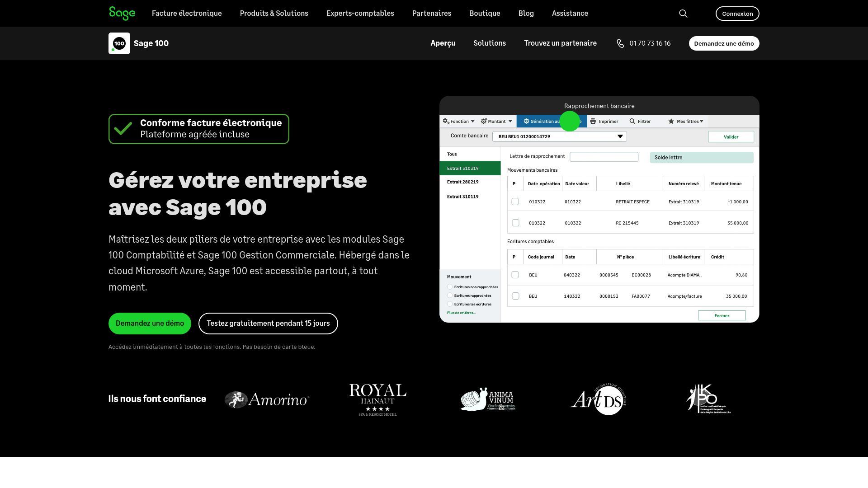This screenshot has height=488, width=868.
Task: Click the Sage 100 logo badge
Action: 119,43
